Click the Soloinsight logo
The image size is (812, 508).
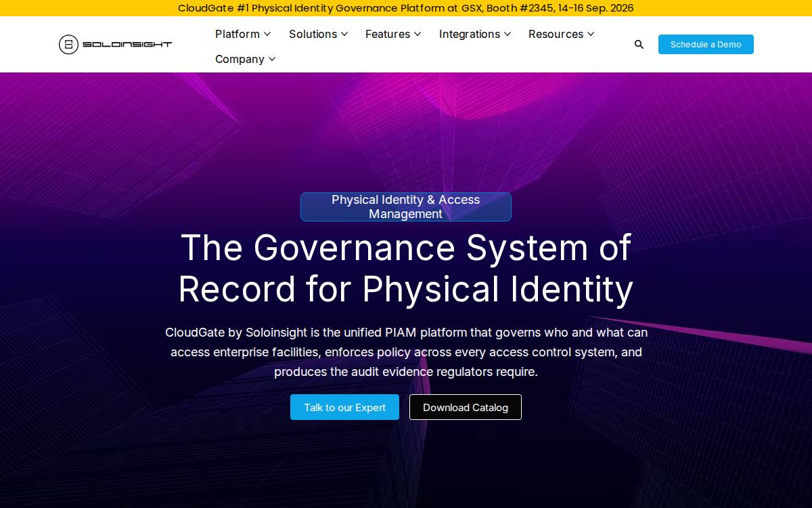pyautogui.click(x=115, y=45)
